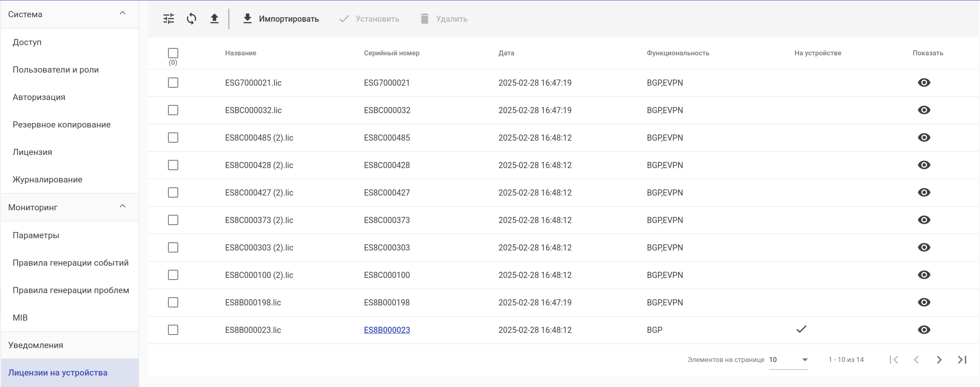Open the ES8B000023 serial number link
The height and width of the screenshot is (387, 980).
[x=387, y=330]
